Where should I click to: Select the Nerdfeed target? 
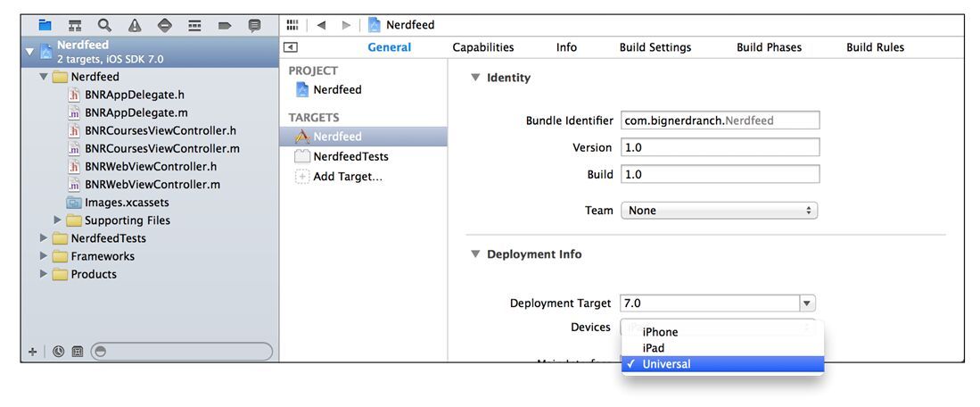coord(363,137)
